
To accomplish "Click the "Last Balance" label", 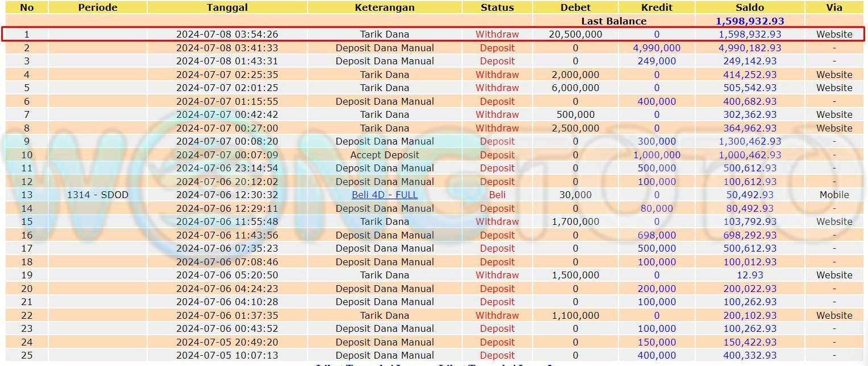I will pos(613,21).
